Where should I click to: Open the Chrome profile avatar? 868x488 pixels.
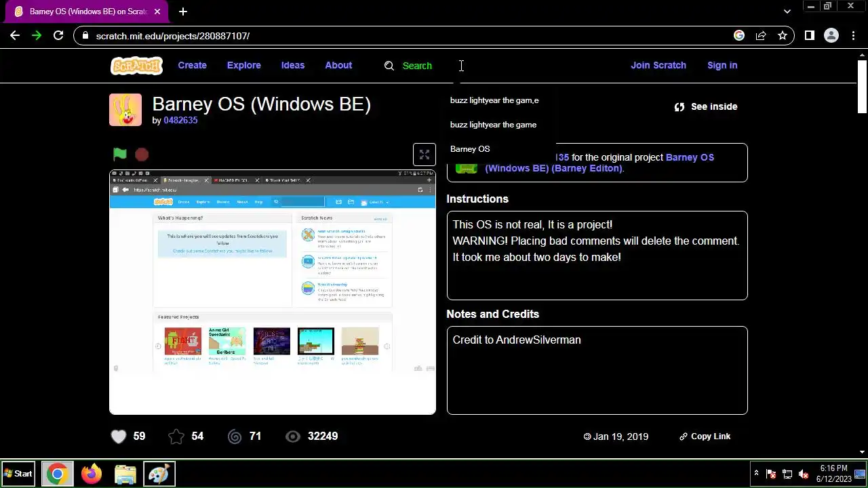[x=831, y=36]
